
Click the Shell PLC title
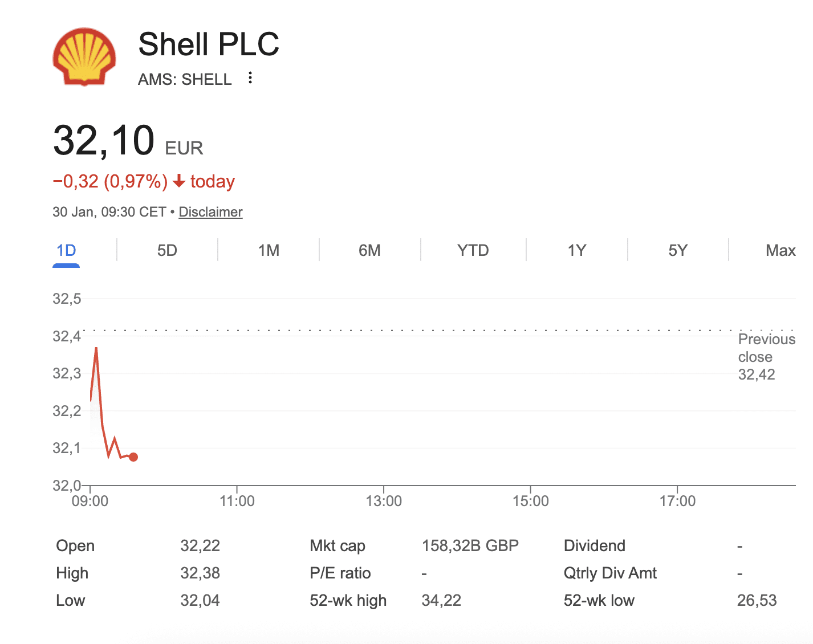pyautogui.click(x=209, y=44)
